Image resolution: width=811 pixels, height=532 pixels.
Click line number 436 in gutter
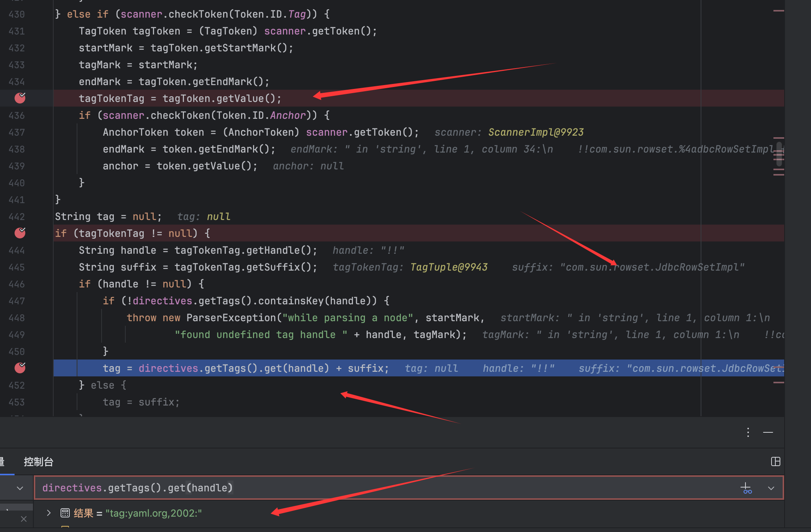point(16,115)
